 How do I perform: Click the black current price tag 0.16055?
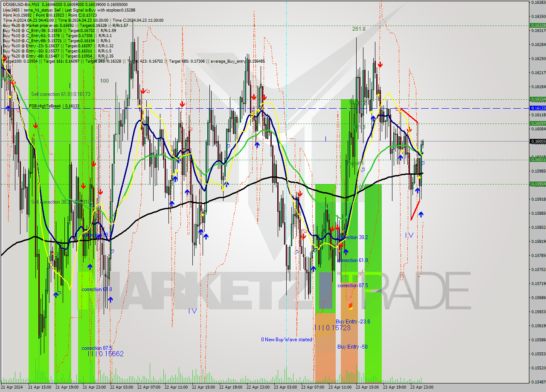[x=537, y=141]
